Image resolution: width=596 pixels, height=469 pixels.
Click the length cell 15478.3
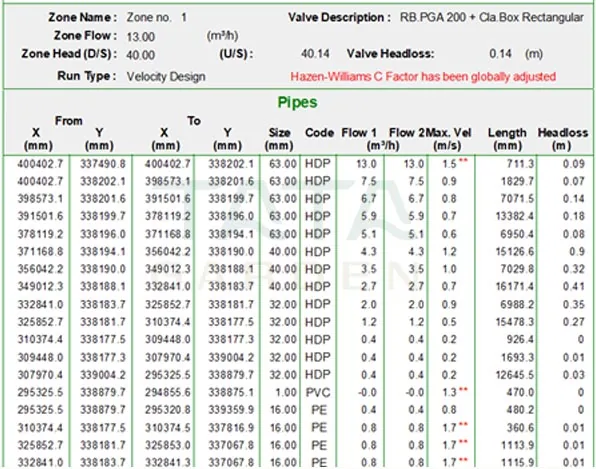click(515, 322)
